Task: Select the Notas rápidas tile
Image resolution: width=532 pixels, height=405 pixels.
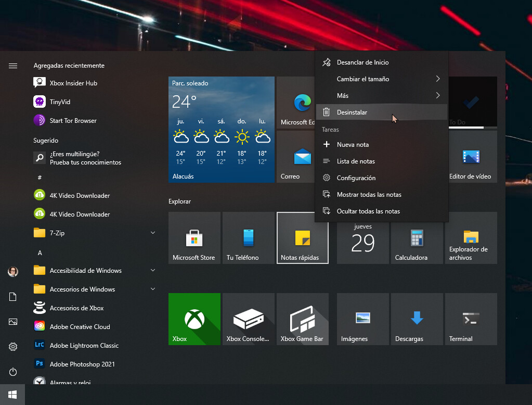Action: [303, 238]
